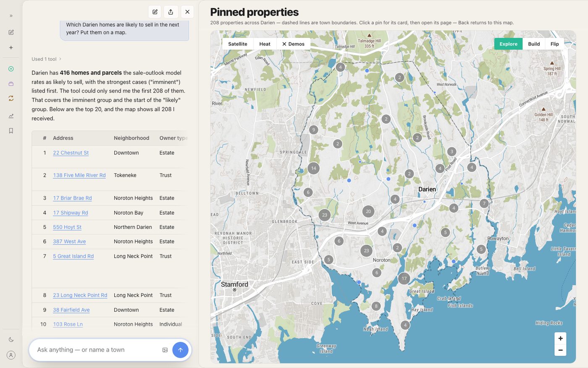The height and width of the screenshot is (368, 588).
Task: Click the 'Noroton Bay' neighborhood cell
Action: point(129,213)
